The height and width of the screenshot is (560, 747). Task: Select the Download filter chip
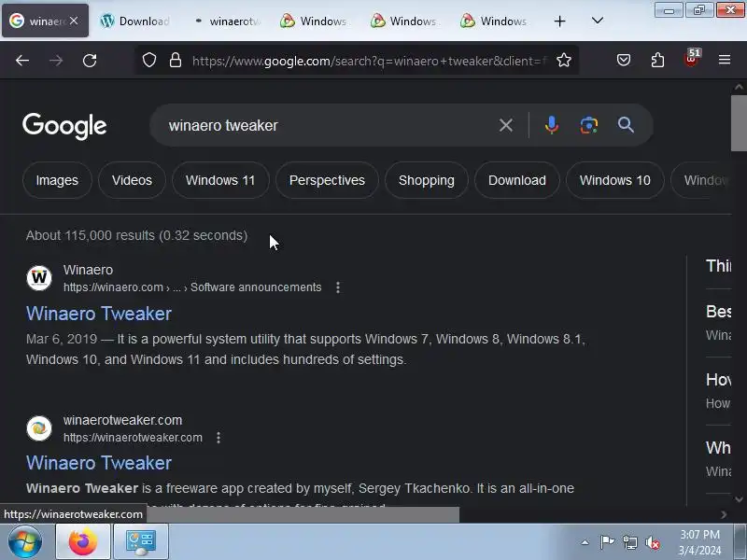[x=517, y=180]
